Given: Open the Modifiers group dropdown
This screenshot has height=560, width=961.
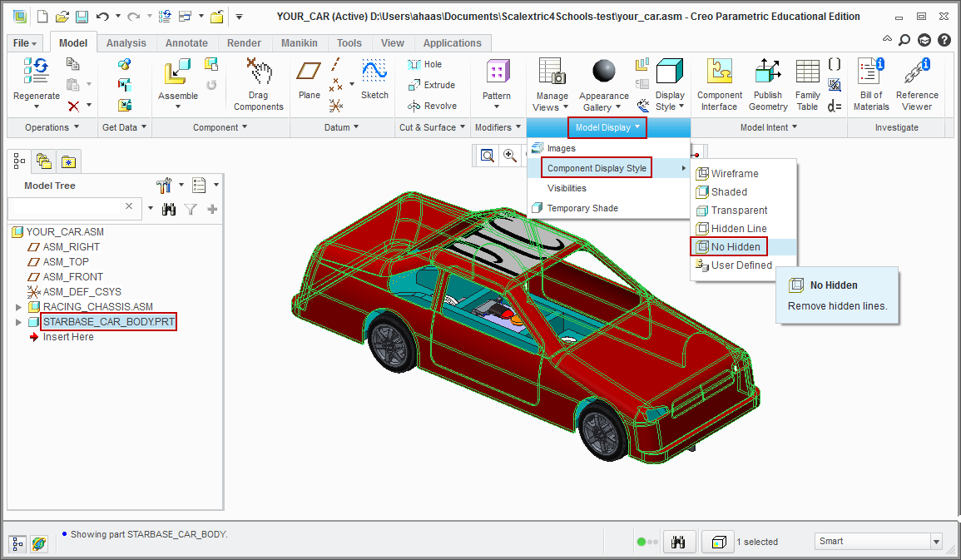Looking at the screenshot, I should (498, 127).
